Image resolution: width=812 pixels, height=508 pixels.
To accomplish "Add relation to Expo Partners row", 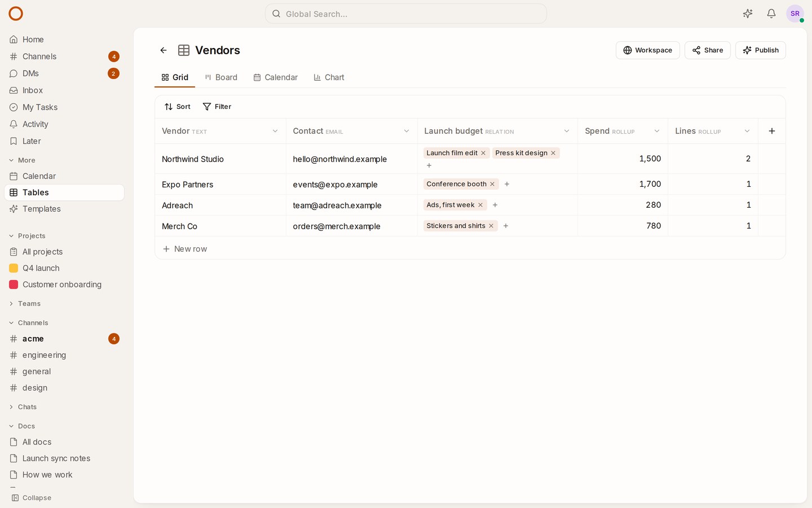I will pos(507,184).
